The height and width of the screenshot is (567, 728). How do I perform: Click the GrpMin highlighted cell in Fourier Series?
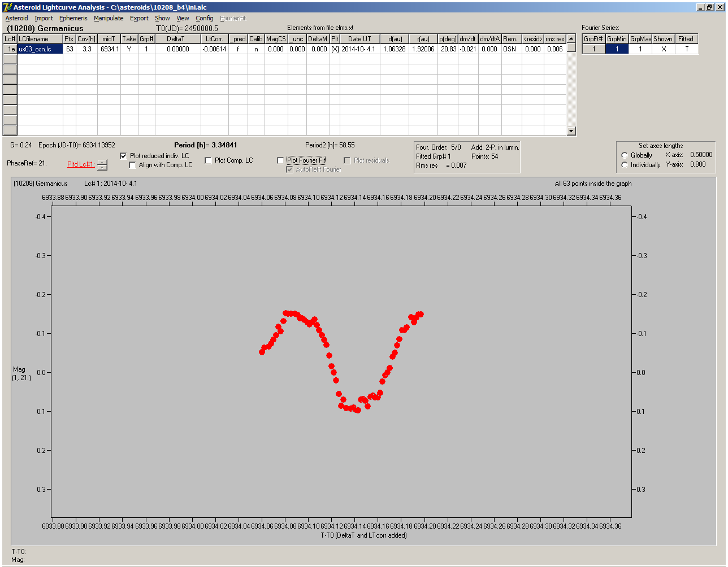click(x=617, y=49)
